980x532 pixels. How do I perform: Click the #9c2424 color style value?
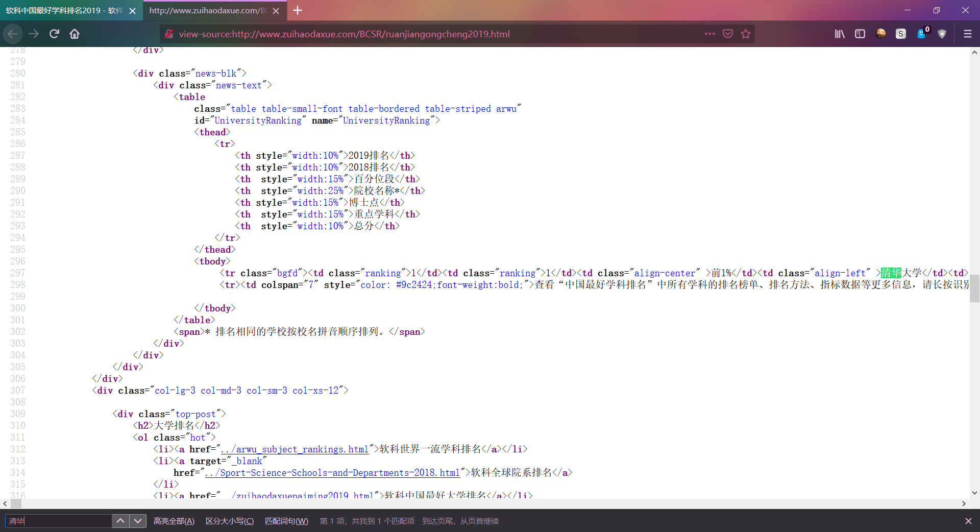click(x=414, y=285)
